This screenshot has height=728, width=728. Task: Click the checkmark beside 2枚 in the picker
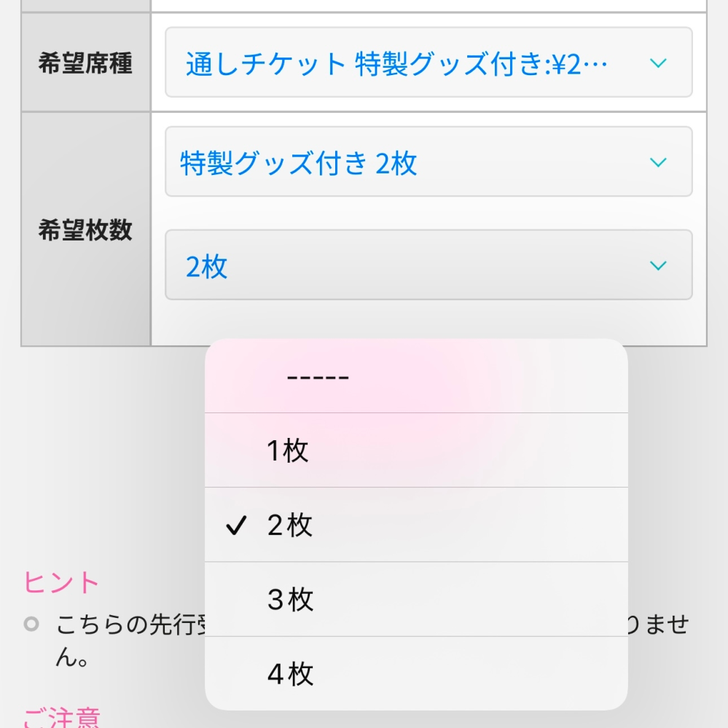pos(235,524)
